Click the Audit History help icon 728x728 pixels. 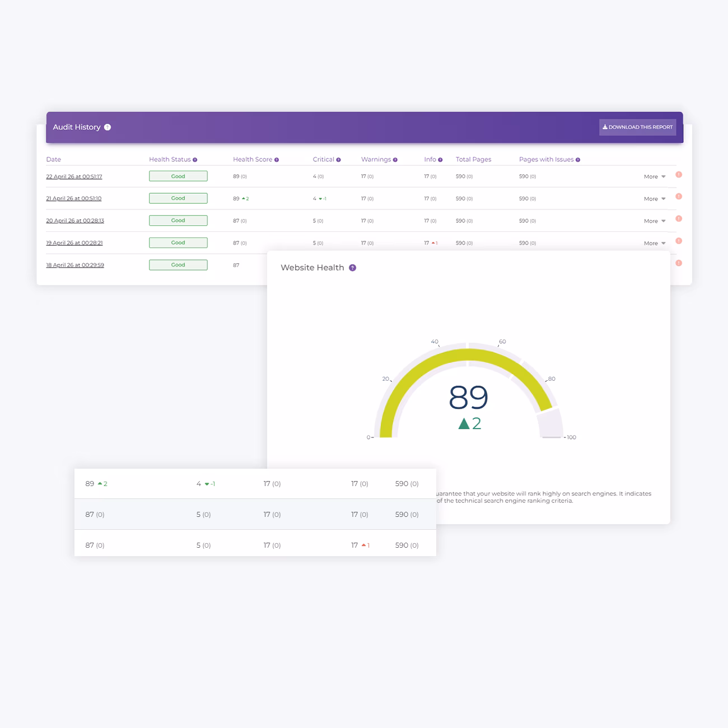tap(108, 127)
